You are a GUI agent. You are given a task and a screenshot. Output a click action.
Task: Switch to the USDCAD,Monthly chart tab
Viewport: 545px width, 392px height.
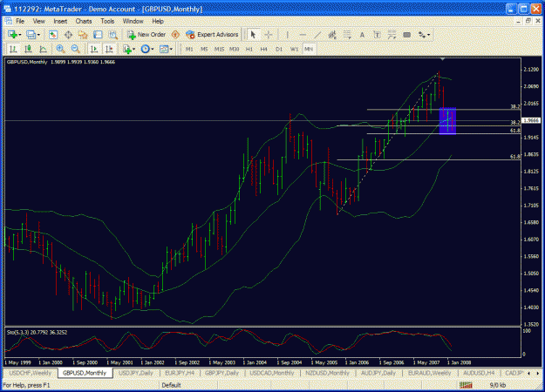point(272,373)
